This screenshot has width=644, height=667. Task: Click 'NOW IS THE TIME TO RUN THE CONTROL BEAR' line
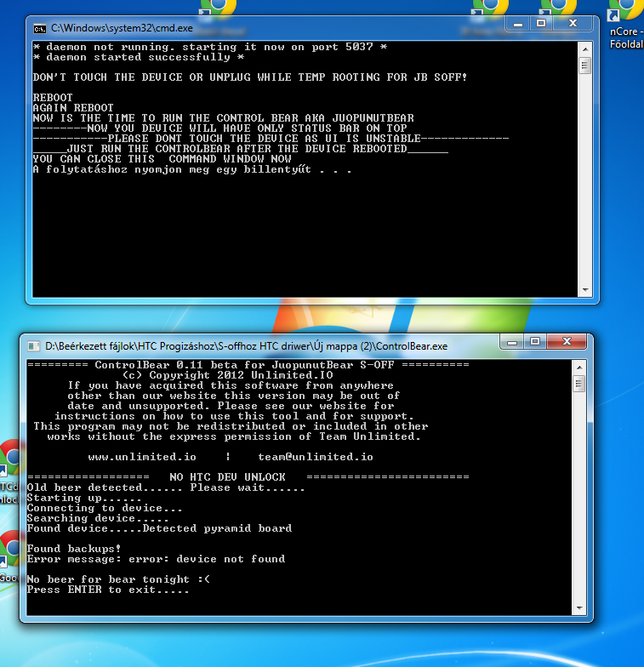[x=223, y=118]
